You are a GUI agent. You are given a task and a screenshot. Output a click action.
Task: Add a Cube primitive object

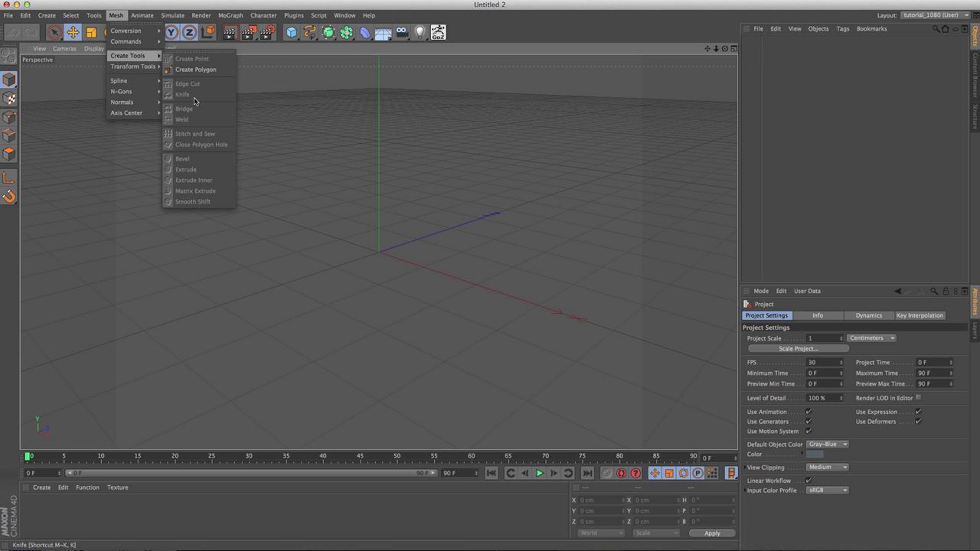tap(291, 32)
